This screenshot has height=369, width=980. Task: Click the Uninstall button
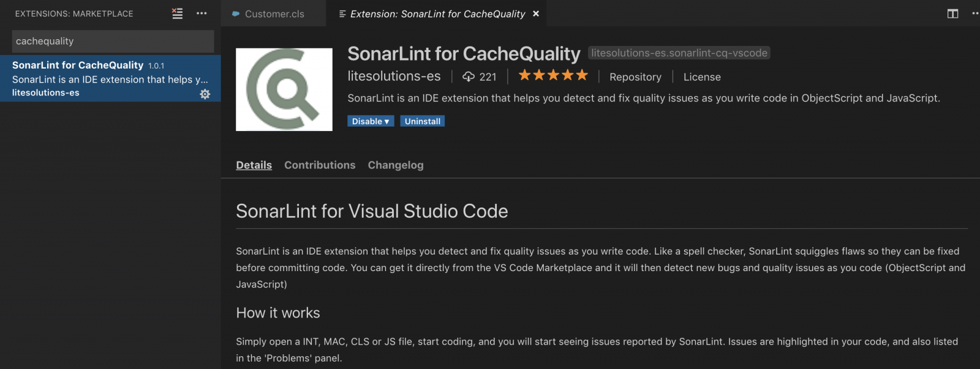tap(422, 121)
